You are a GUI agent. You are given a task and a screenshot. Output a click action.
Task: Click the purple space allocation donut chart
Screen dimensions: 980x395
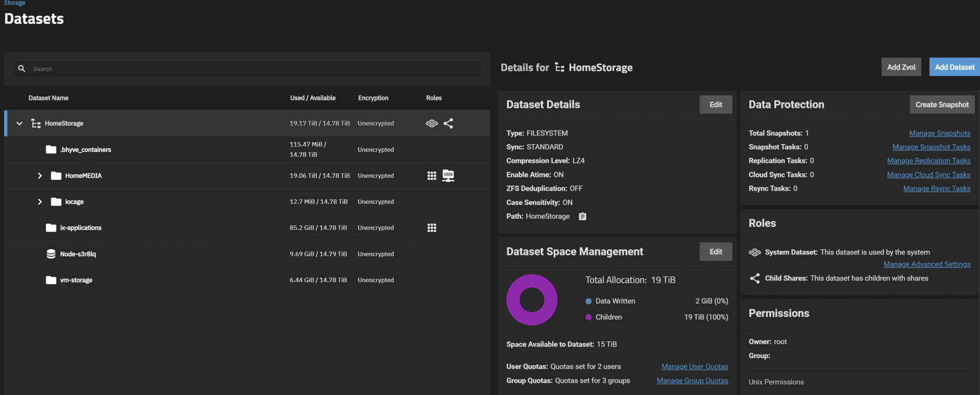point(532,300)
